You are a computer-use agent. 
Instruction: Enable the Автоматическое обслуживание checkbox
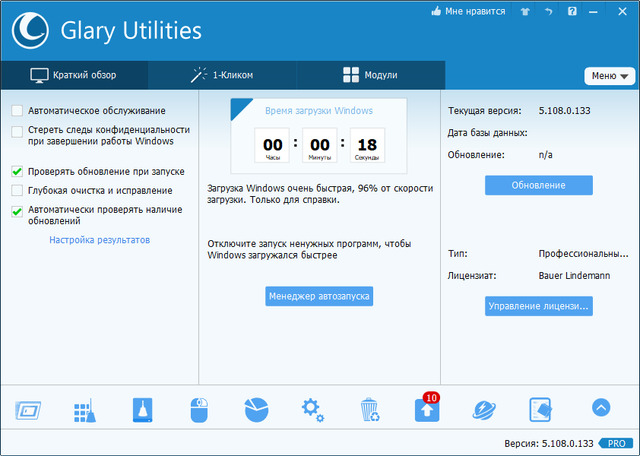(17, 110)
